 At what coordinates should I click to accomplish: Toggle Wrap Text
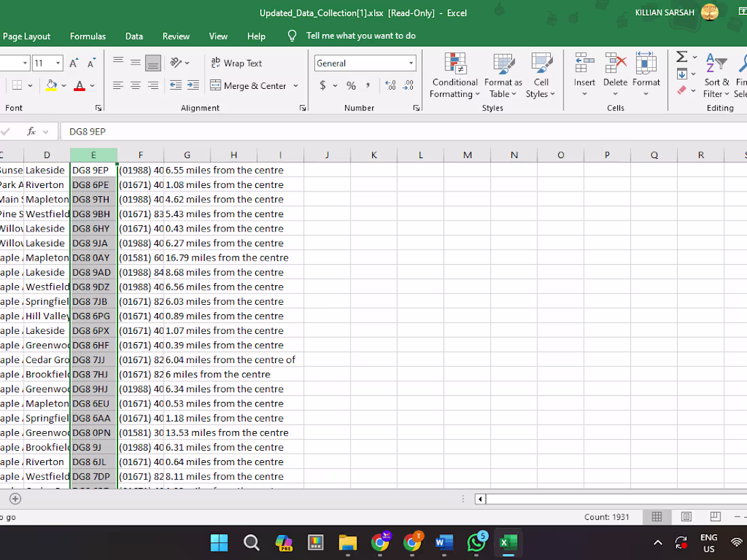[x=236, y=63]
